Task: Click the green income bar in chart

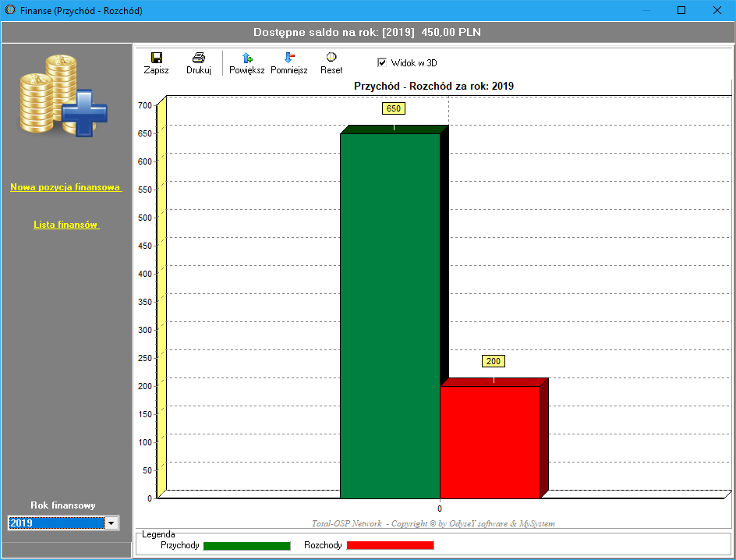Action: coord(390,316)
